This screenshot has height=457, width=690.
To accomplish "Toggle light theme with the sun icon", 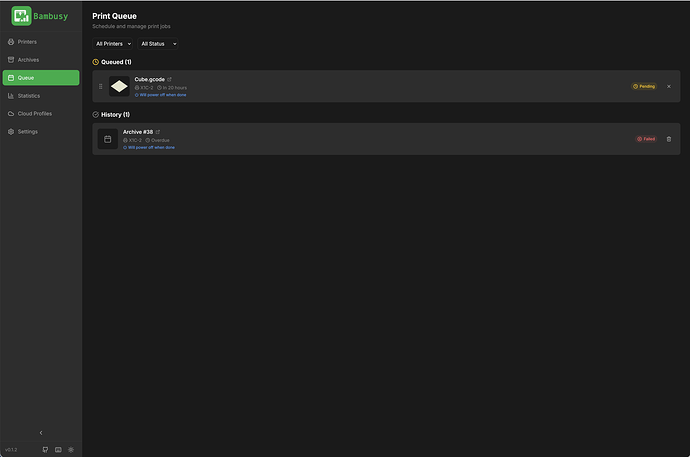I will [x=71, y=450].
